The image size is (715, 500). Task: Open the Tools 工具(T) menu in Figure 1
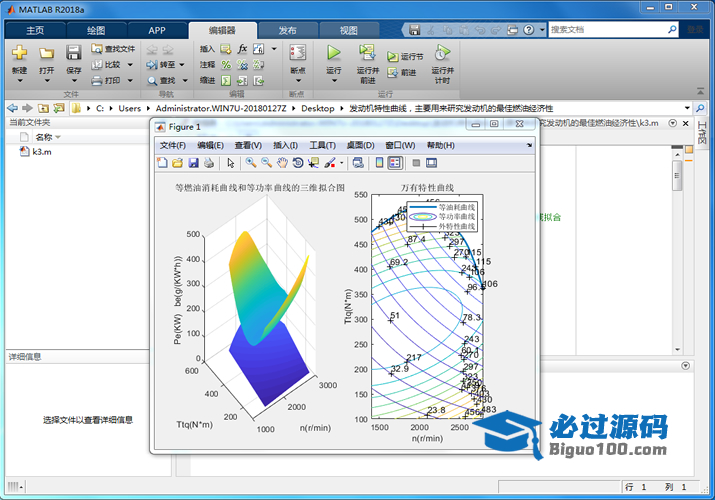click(x=322, y=145)
